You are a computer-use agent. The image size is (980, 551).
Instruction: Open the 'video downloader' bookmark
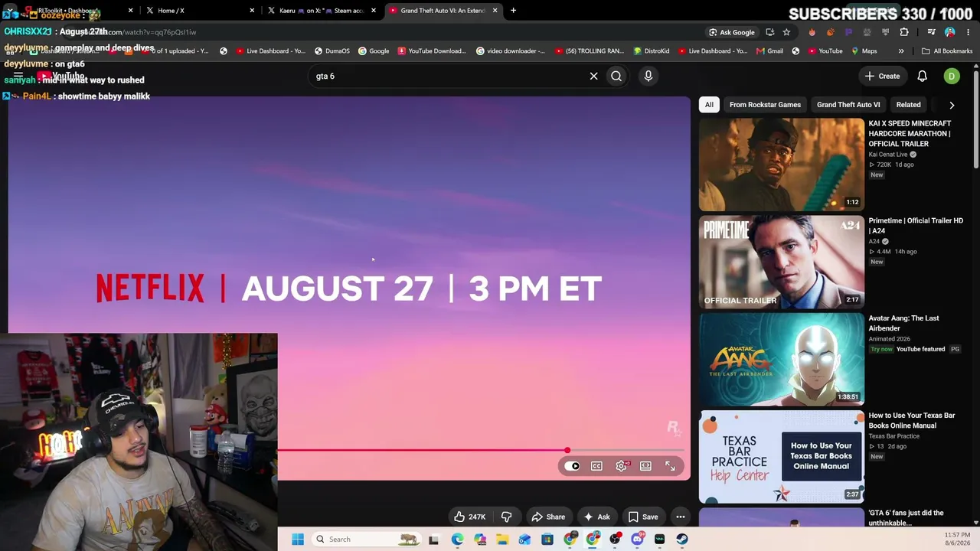[511, 51]
